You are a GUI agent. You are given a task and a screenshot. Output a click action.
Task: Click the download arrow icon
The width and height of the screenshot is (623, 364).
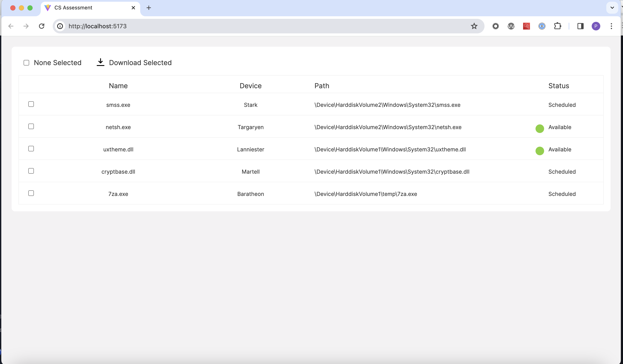point(100,62)
